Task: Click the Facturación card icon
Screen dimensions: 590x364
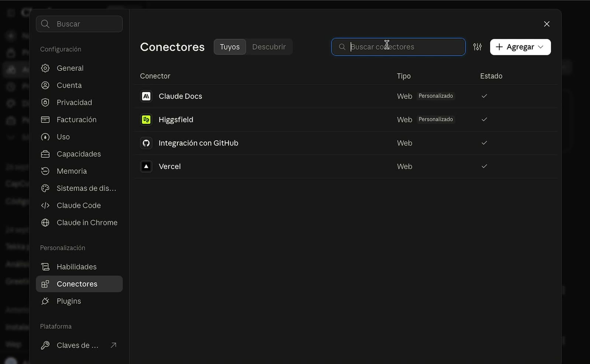Action: [x=45, y=120]
